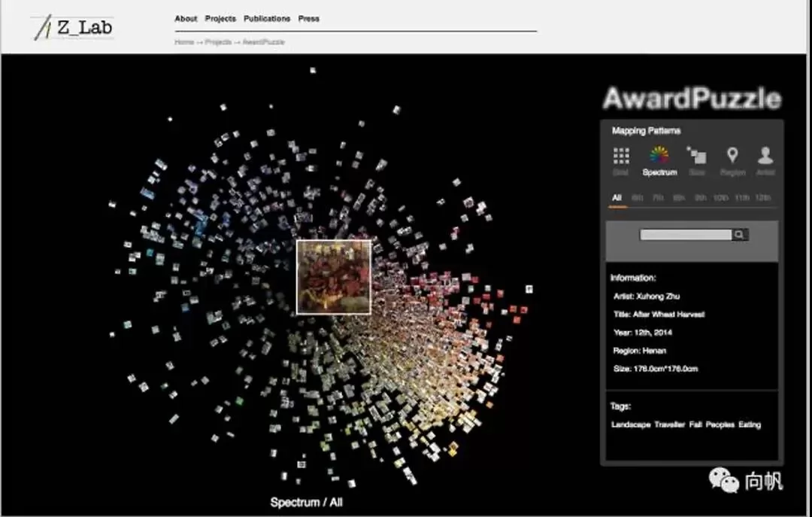Select the Spectrum color wheel icon

[659, 157]
